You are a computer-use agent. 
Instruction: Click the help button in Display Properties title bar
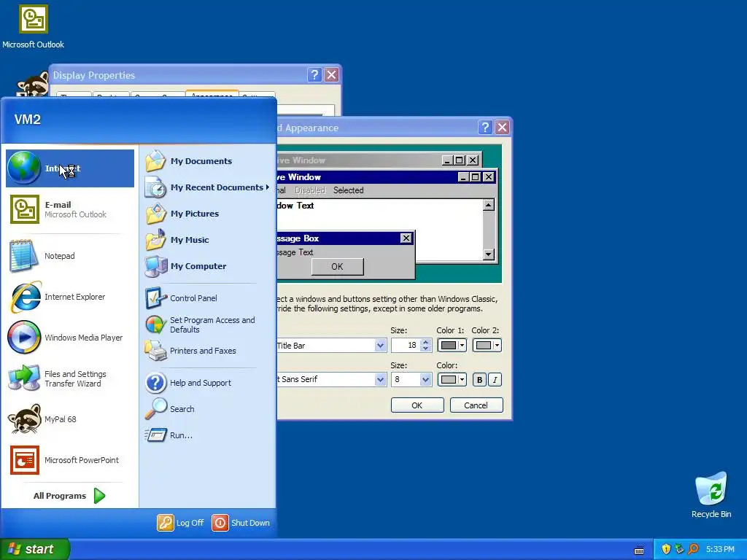tap(314, 75)
